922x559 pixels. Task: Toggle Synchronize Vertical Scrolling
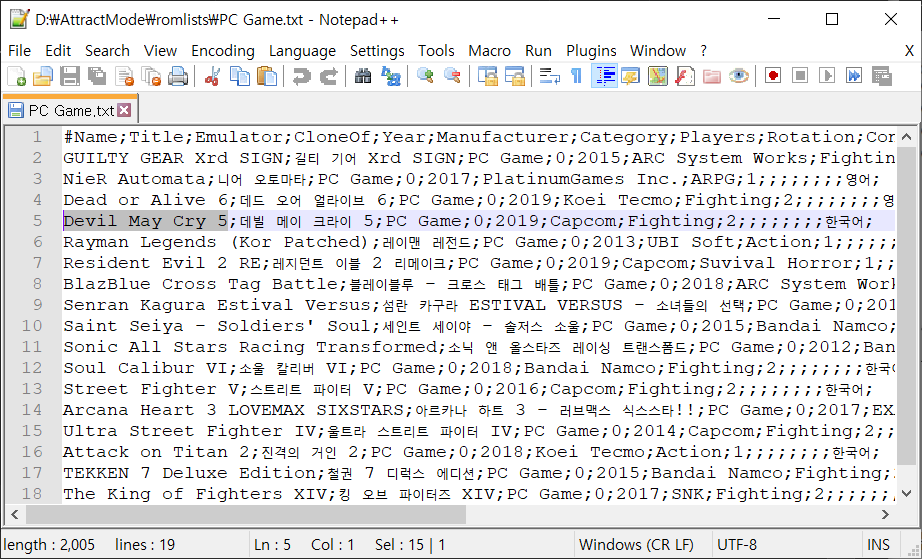pos(487,76)
